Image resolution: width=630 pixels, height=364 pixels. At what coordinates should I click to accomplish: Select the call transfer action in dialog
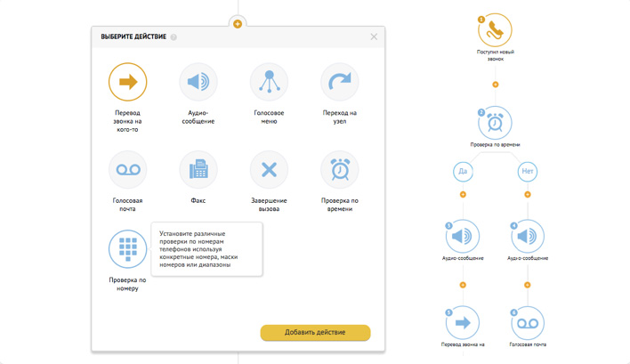pos(127,82)
